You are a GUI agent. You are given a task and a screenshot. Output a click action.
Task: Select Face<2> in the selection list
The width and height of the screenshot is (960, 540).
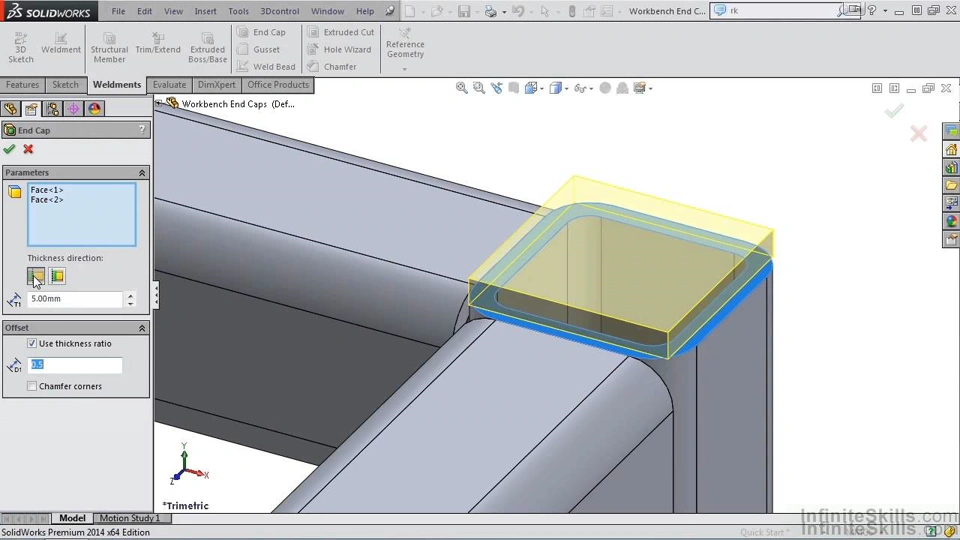click(x=47, y=200)
